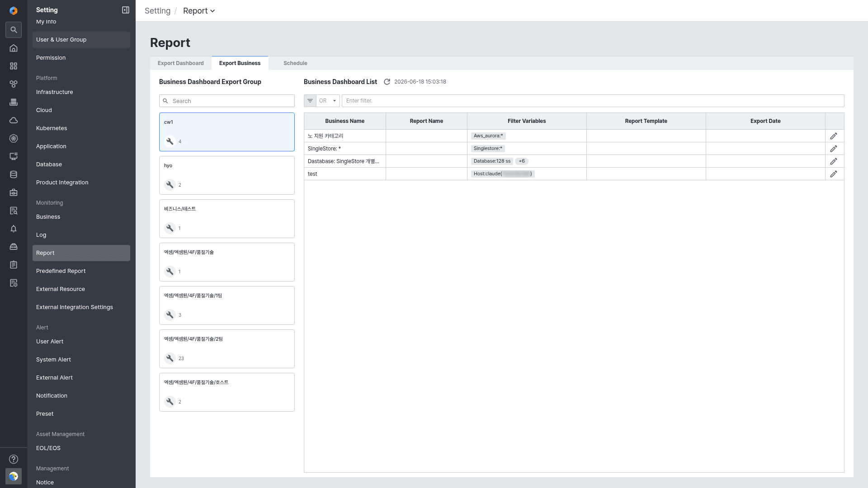Select the 엑셈/엑셈원/4F/품질기술/호스트 group card
This screenshot has width=868, height=488.
[227, 392]
